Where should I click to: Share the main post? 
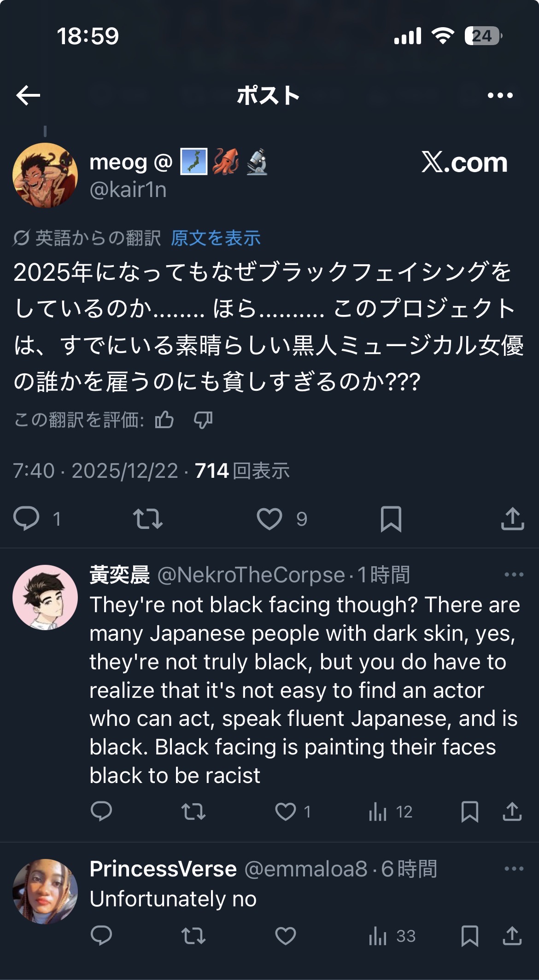coord(512,519)
